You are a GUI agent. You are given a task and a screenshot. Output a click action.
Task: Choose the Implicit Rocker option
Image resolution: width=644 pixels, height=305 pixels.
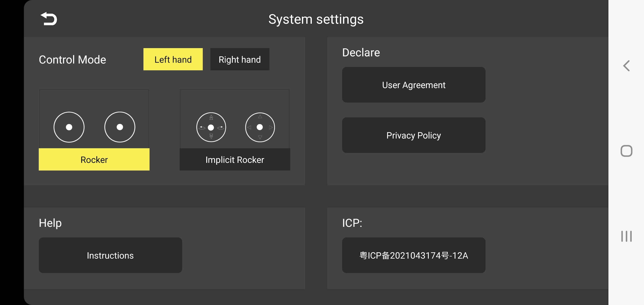(x=234, y=159)
